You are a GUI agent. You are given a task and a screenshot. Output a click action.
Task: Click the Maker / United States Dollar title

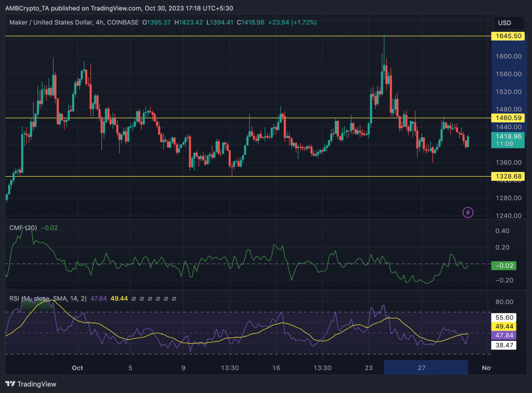point(51,22)
